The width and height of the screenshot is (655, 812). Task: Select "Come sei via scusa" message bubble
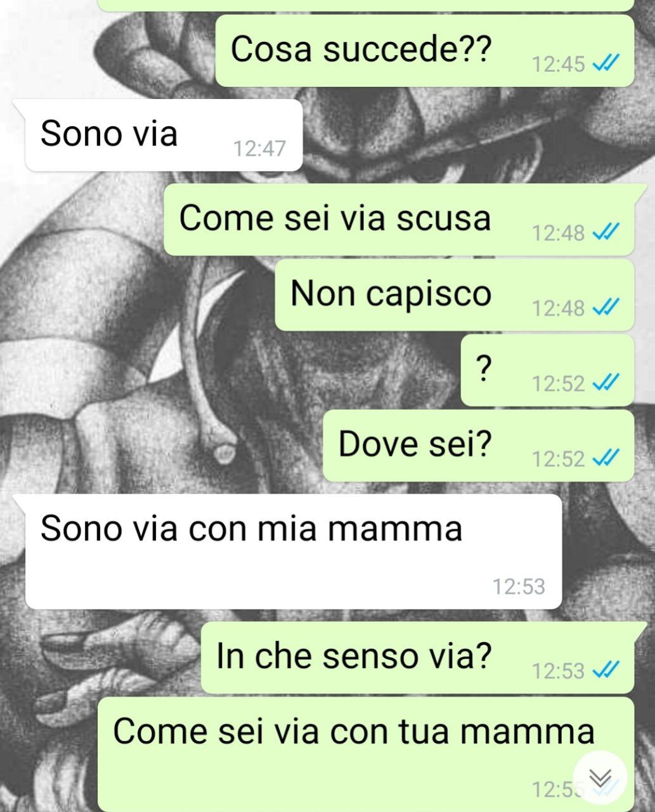[399, 219]
